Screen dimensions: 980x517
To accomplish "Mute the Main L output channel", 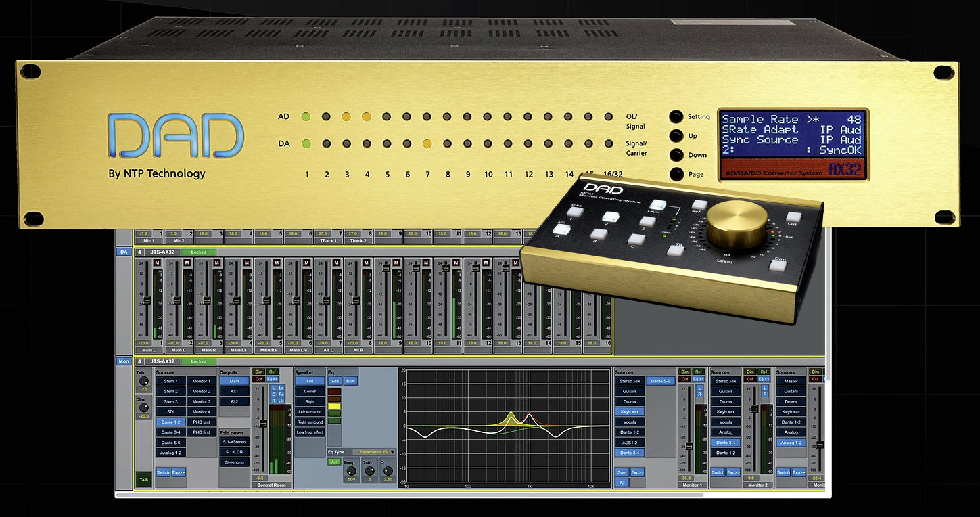I will (x=157, y=263).
